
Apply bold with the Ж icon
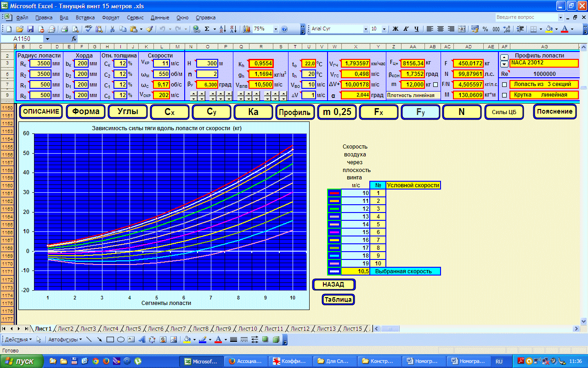(395, 29)
